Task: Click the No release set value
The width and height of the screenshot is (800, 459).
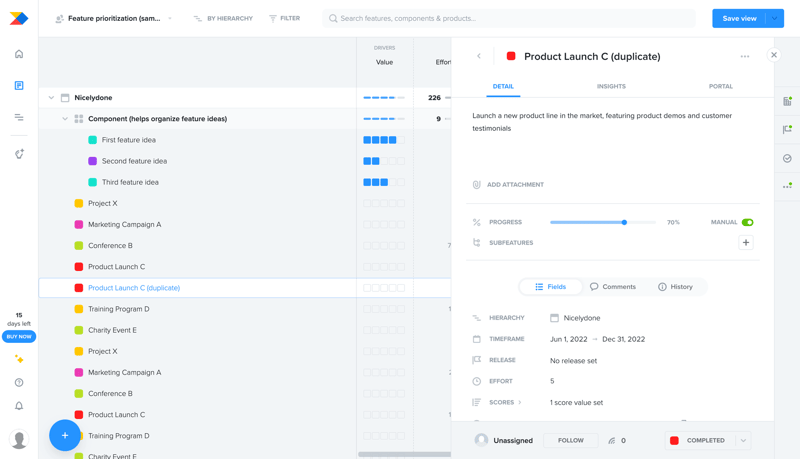Action: [x=573, y=361]
